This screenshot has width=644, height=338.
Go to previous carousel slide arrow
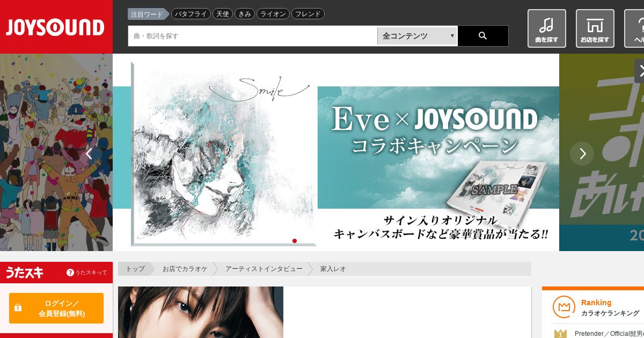point(89,154)
